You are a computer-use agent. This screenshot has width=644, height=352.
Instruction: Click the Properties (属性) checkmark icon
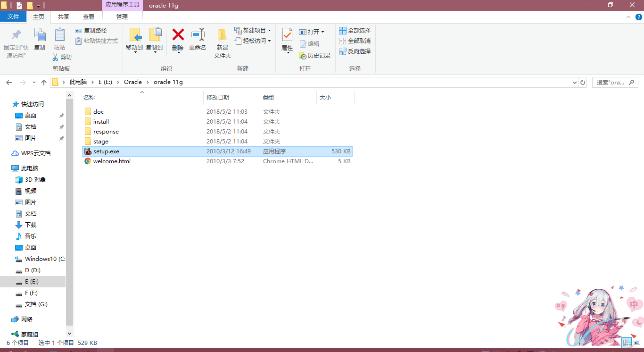coord(287,35)
